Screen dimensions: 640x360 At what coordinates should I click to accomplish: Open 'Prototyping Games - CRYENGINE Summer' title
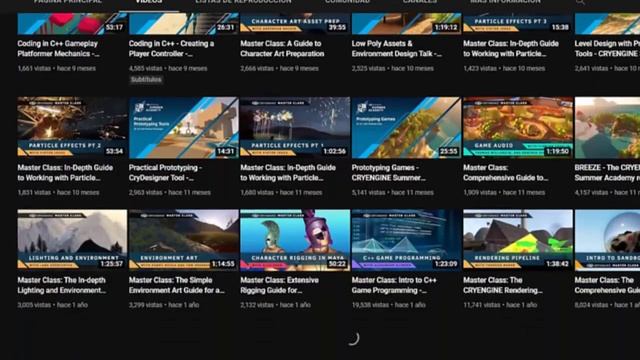pyautogui.click(x=389, y=173)
